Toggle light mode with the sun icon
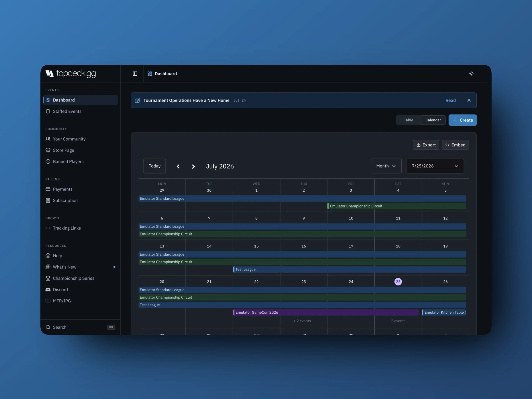532x399 pixels. pos(471,74)
